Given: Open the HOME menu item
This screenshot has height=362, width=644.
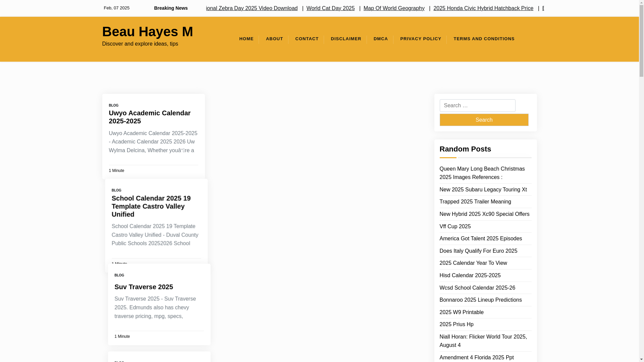Looking at the screenshot, I should point(246,39).
